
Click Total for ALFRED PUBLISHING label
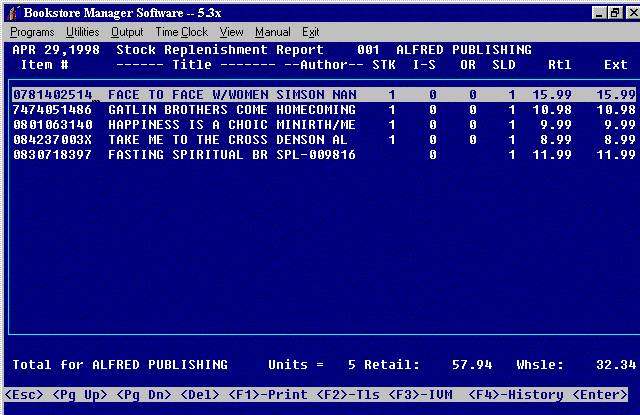(x=120, y=364)
